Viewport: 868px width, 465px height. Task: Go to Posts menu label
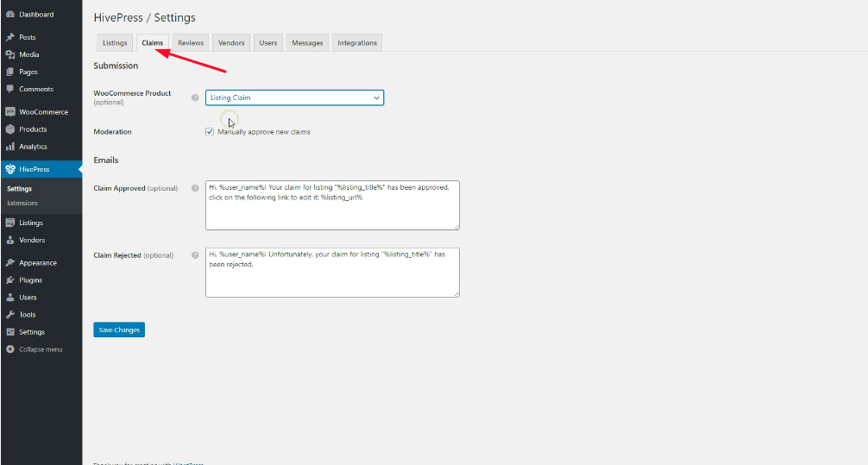click(x=27, y=37)
